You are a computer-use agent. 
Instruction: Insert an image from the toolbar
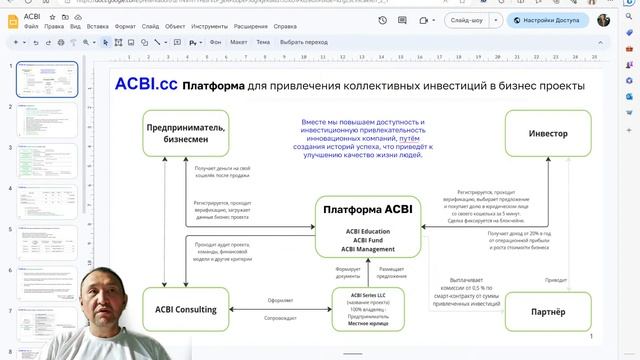[x=131, y=42]
